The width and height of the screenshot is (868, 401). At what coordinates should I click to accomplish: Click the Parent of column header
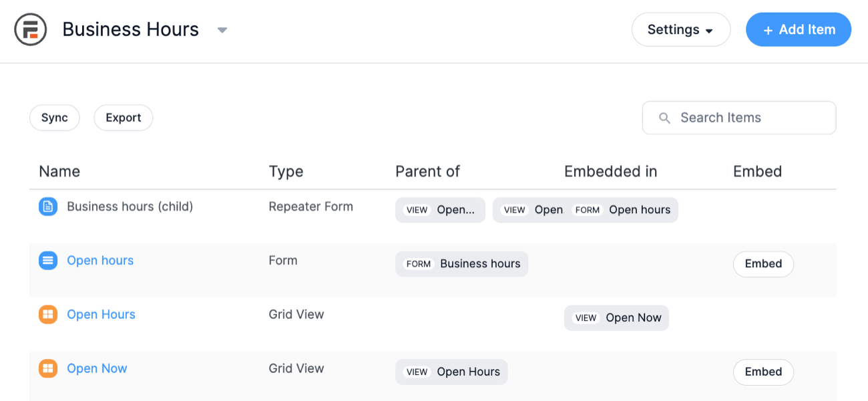427,172
